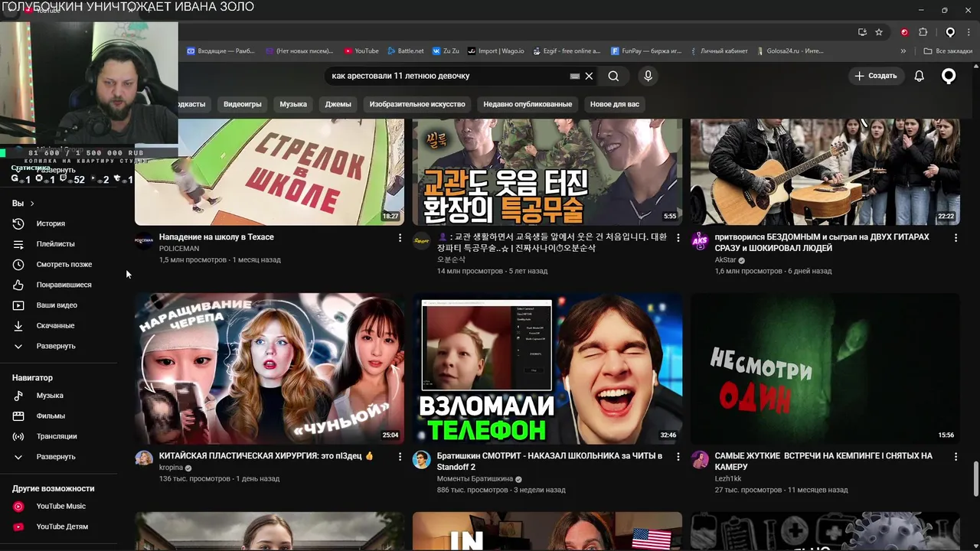Open the Golosa24.ru bookmark
This screenshot has width=980, height=551.
click(x=789, y=51)
